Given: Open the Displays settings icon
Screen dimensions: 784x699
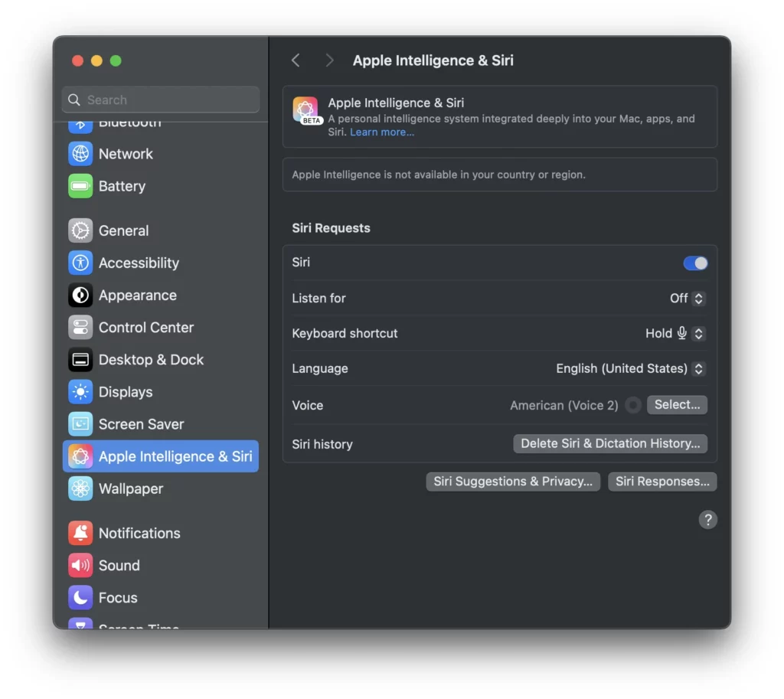Looking at the screenshot, I should [x=80, y=392].
